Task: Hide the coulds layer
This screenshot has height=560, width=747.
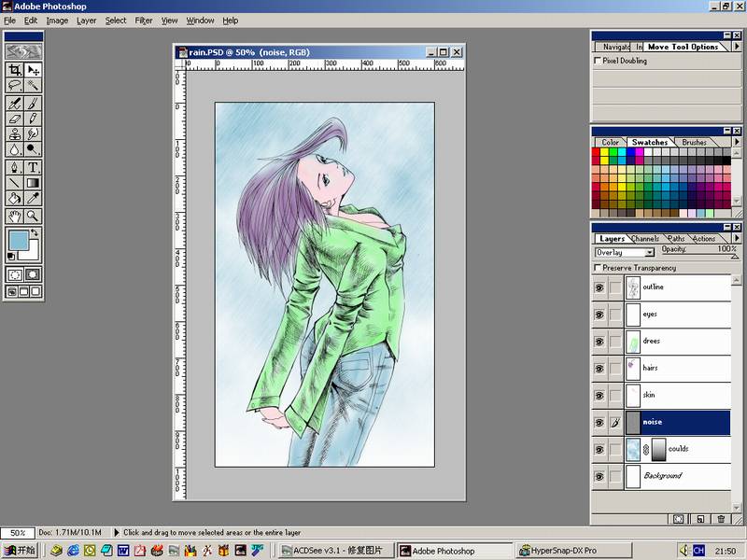Action: coord(599,449)
